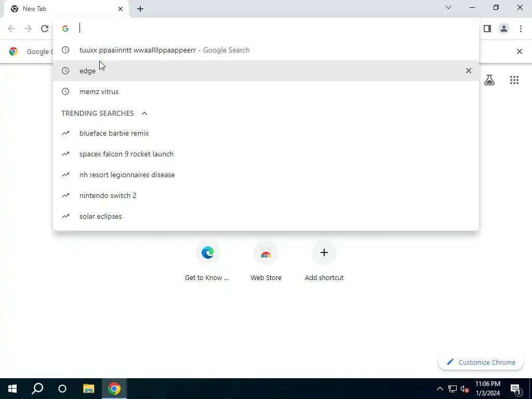Open the side panel icon
Image resolution: width=532 pixels, height=399 pixels.
[487, 29]
